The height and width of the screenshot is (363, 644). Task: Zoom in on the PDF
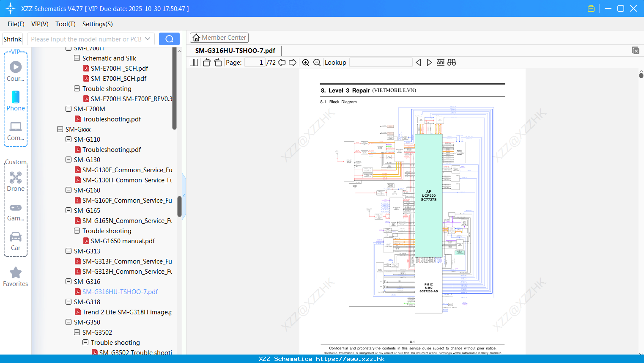[306, 62]
